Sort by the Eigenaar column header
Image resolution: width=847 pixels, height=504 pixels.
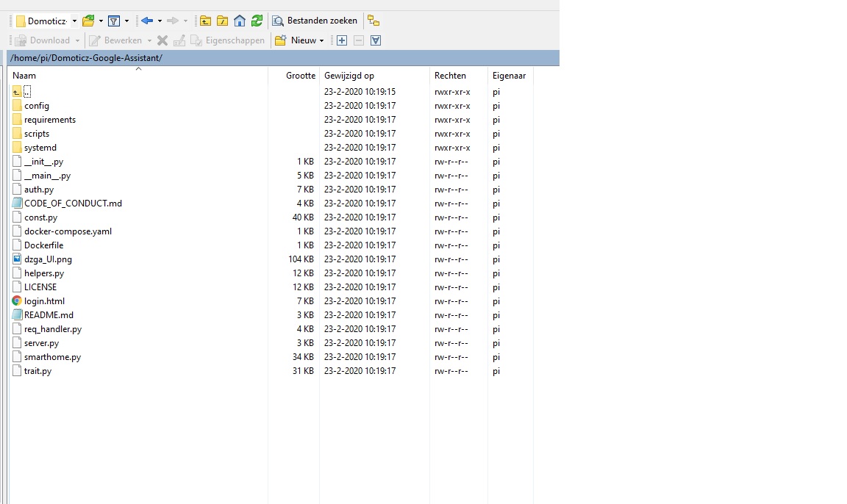tap(510, 76)
